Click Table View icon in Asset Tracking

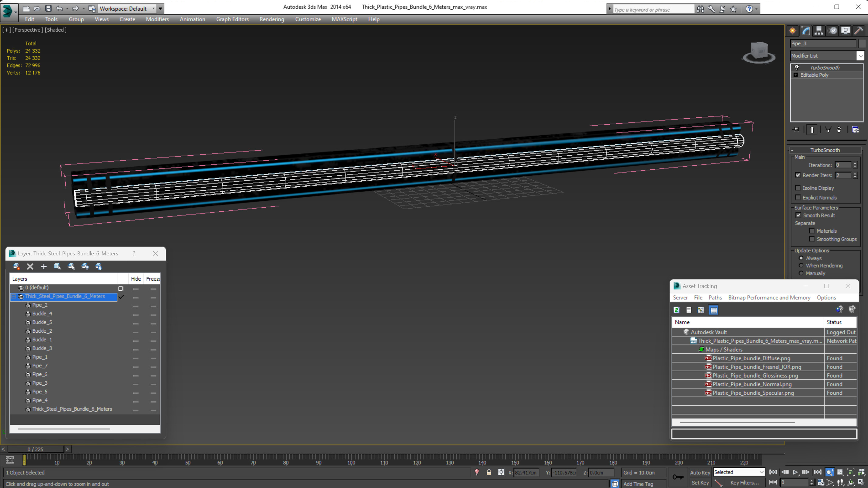coord(714,310)
